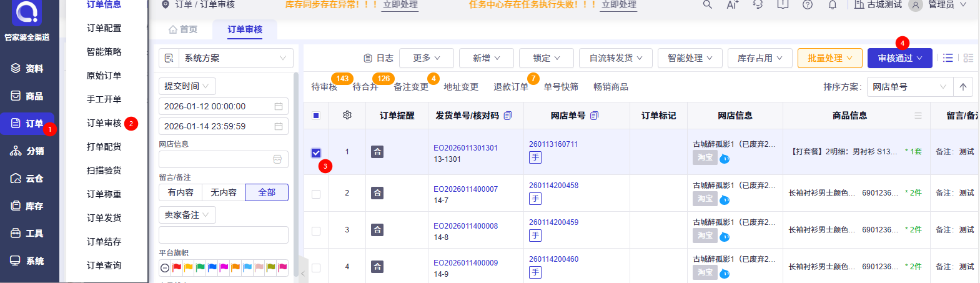Switch to list view icon
Viewport: 980px width, 283px height.
click(x=948, y=57)
